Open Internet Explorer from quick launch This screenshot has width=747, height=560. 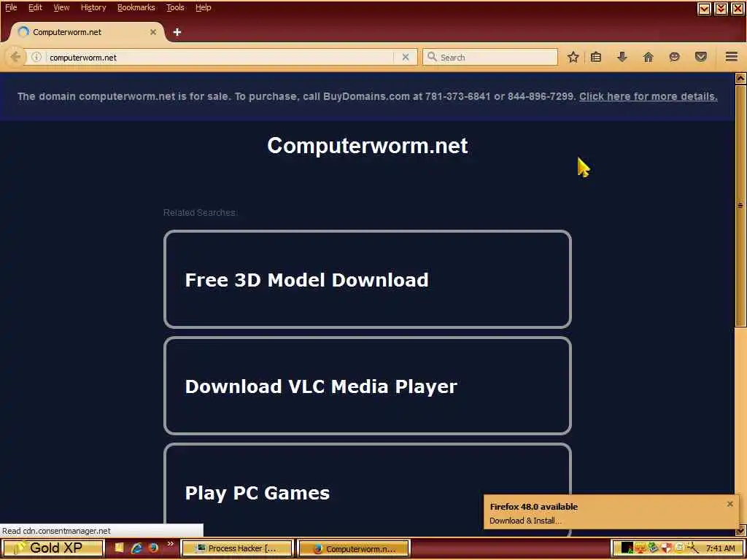coord(136,548)
